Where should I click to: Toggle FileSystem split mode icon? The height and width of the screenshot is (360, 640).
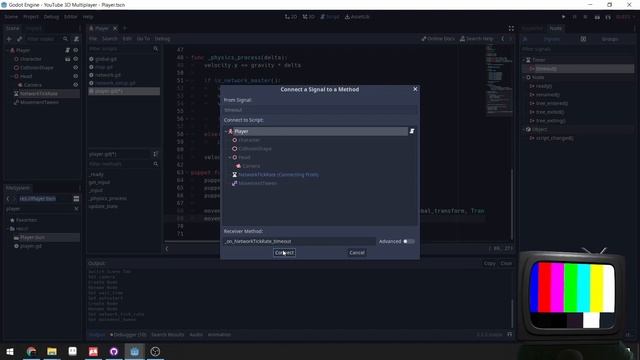pyautogui.click(x=76, y=198)
